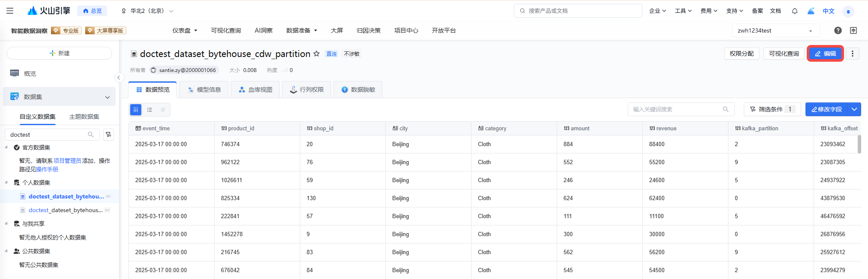Screen dimensions: 868x279
Task: Open the more options kebab menu
Action: point(852,54)
